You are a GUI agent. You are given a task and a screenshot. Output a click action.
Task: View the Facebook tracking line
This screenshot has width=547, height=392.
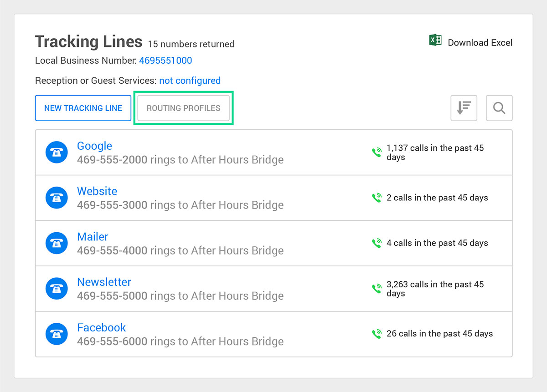tap(101, 327)
